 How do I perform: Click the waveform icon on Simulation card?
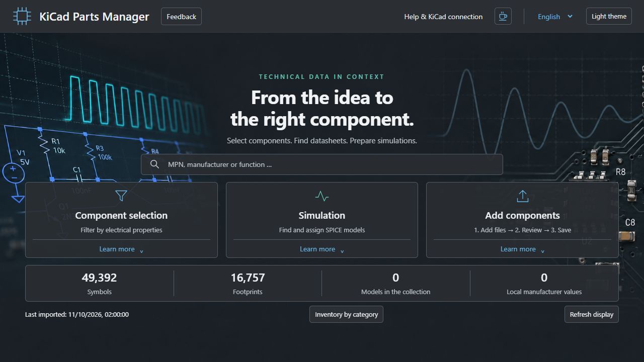pos(322,196)
